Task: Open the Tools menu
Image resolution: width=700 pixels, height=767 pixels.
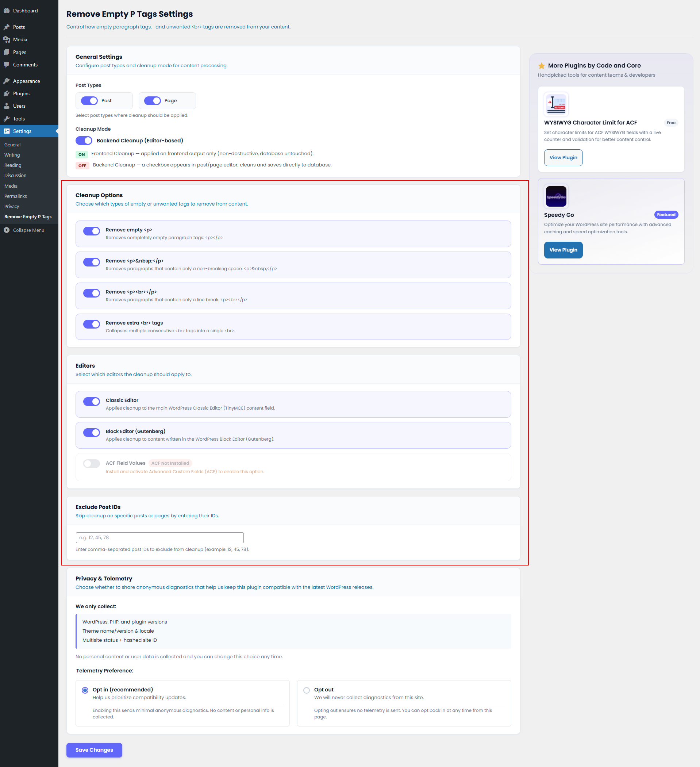Action: pos(29,119)
